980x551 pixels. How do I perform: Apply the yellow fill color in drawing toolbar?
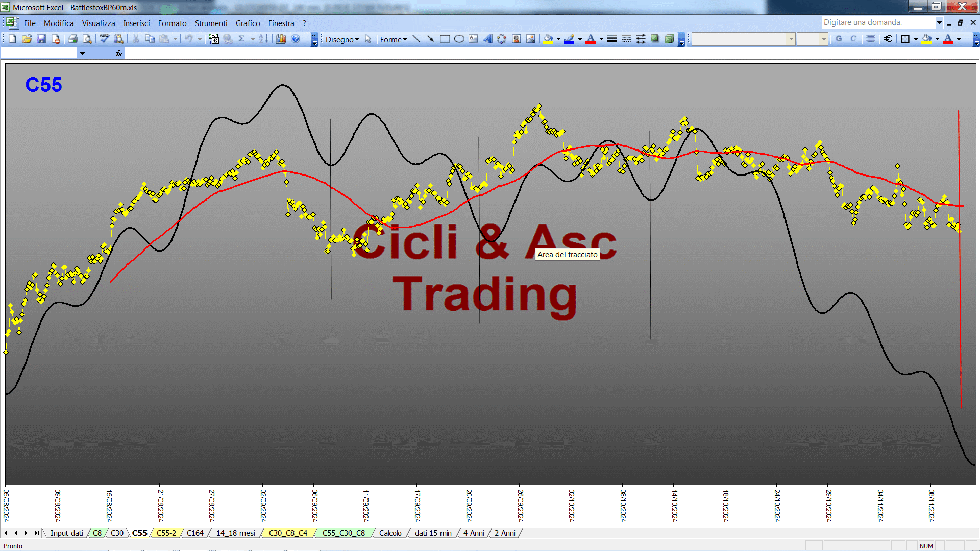(x=548, y=39)
